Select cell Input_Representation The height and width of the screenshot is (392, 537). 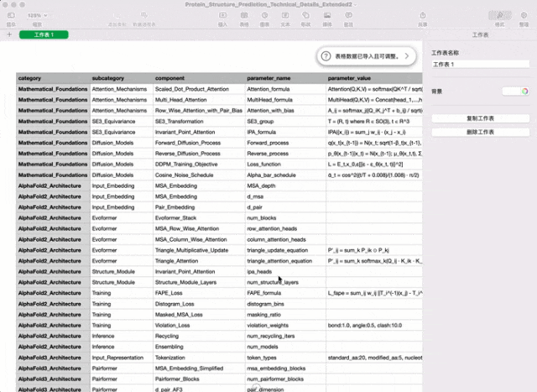click(x=122, y=358)
